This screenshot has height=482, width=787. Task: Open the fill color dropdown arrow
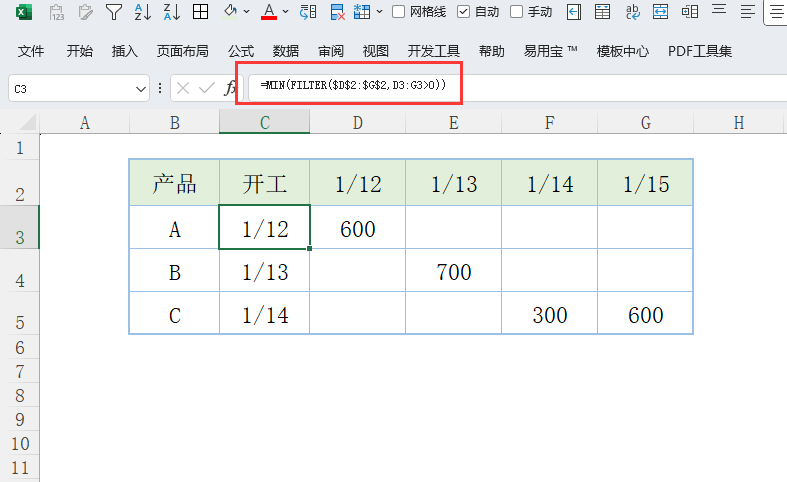tap(246, 12)
